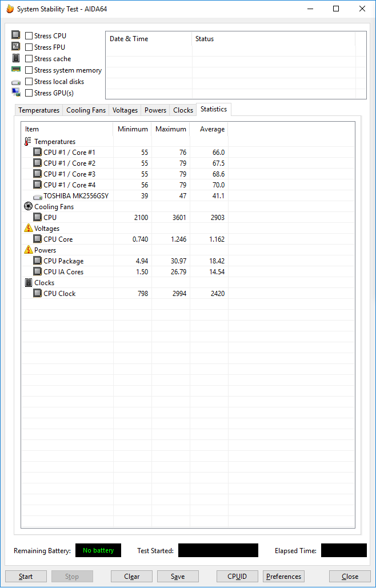The image size is (376, 588).
Task: Click the Status log column header
Action: tap(274, 39)
